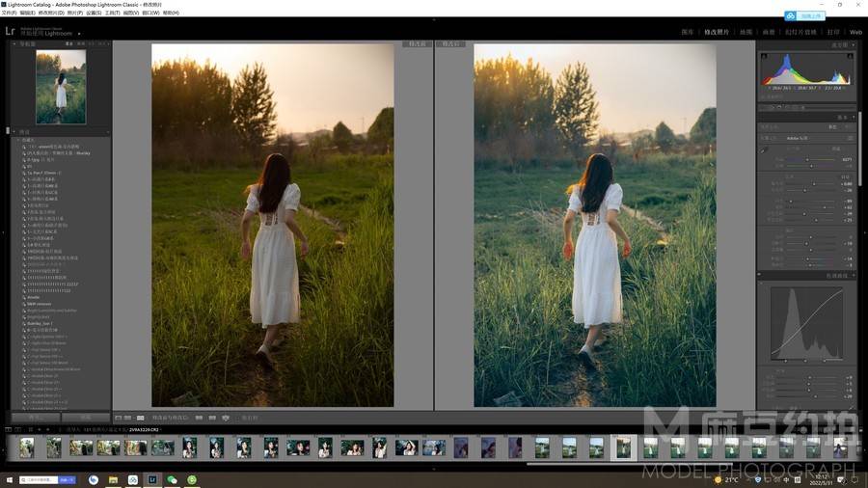The height and width of the screenshot is (488, 868).
Task: Click the shadows slider showing +62
Action: 811,207
